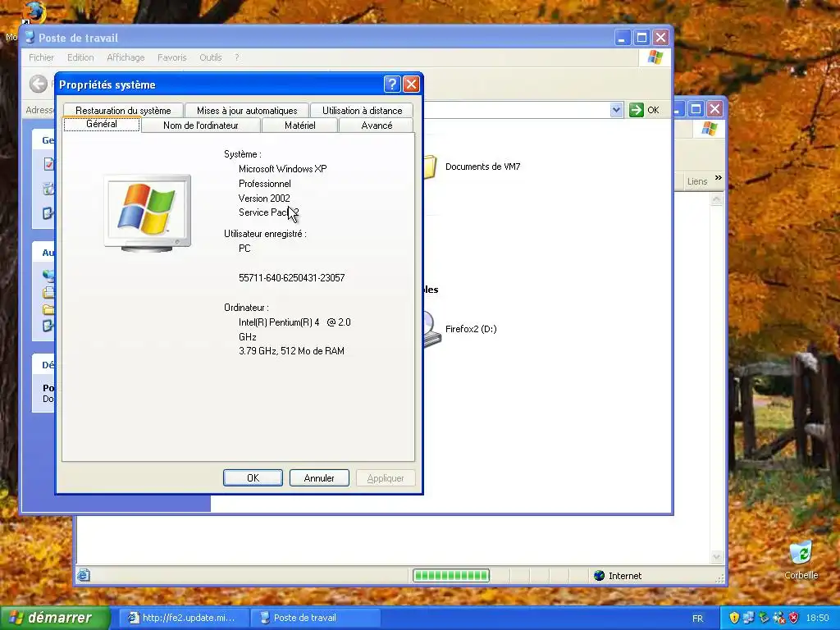
Task: Minimize the Poste de travail window
Action: [622, 38]
